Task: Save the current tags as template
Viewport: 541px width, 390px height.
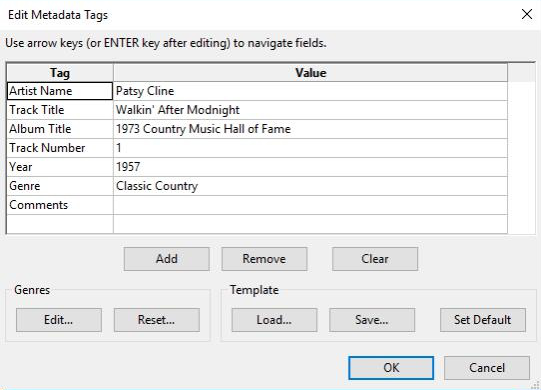Action: [x=372, y=320]
